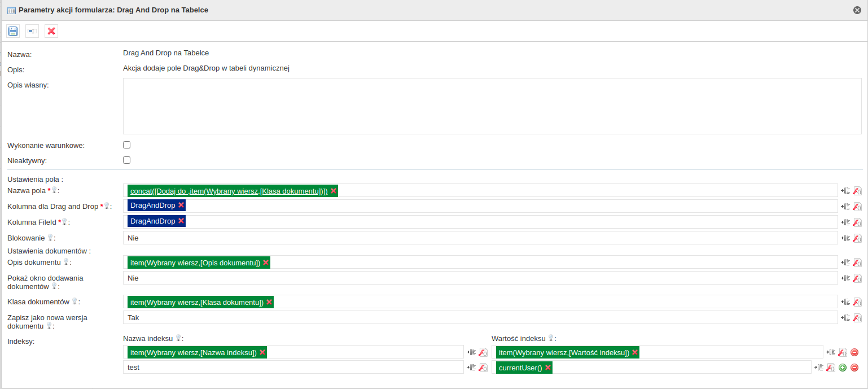Click the Zapisz jako nowa wersja field
The image size is (868, 389).
click(480, 318)
